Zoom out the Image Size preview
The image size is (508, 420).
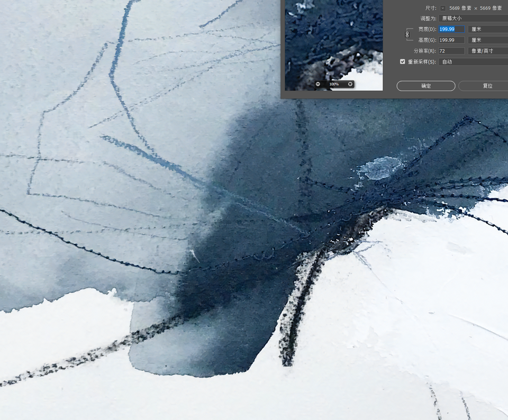click(x=318, y=84)
